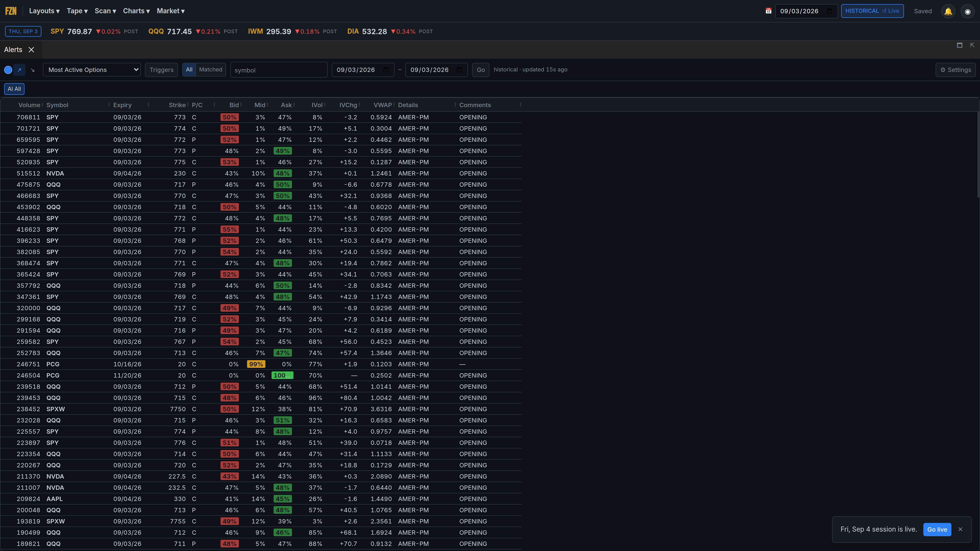Screen dimensions: 980x551
Task: Sort by Expiry column header
Action: pos(122,105)
